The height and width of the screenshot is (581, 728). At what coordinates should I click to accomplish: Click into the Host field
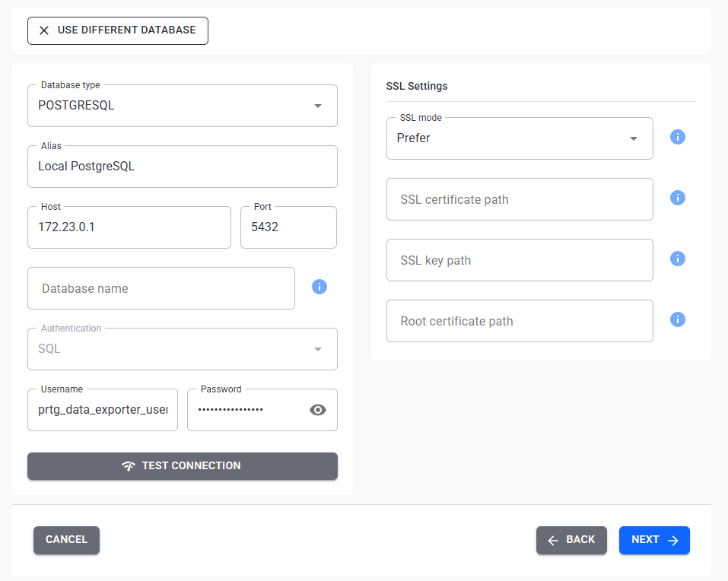click(129, 227)
